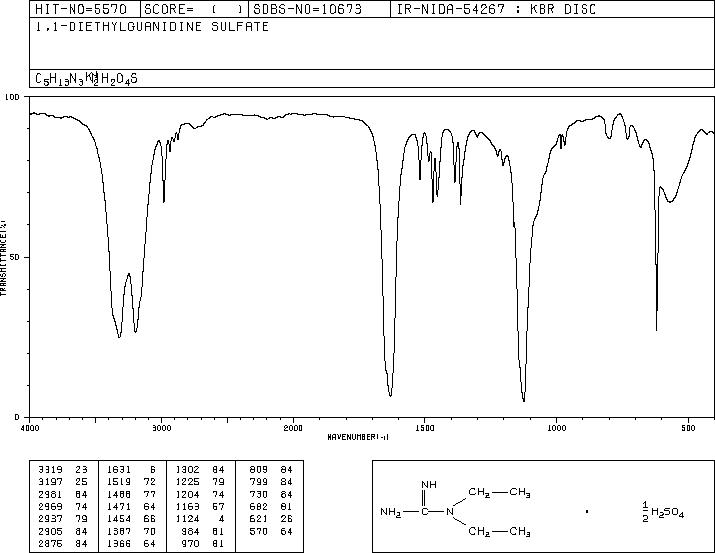Click the peak table value 2981
715x553 pixels.
(x=50, y=494)
